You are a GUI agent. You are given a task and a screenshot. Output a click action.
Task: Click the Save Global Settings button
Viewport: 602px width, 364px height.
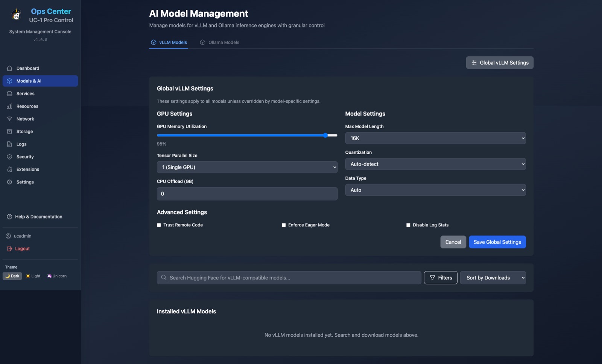[497, 242]
